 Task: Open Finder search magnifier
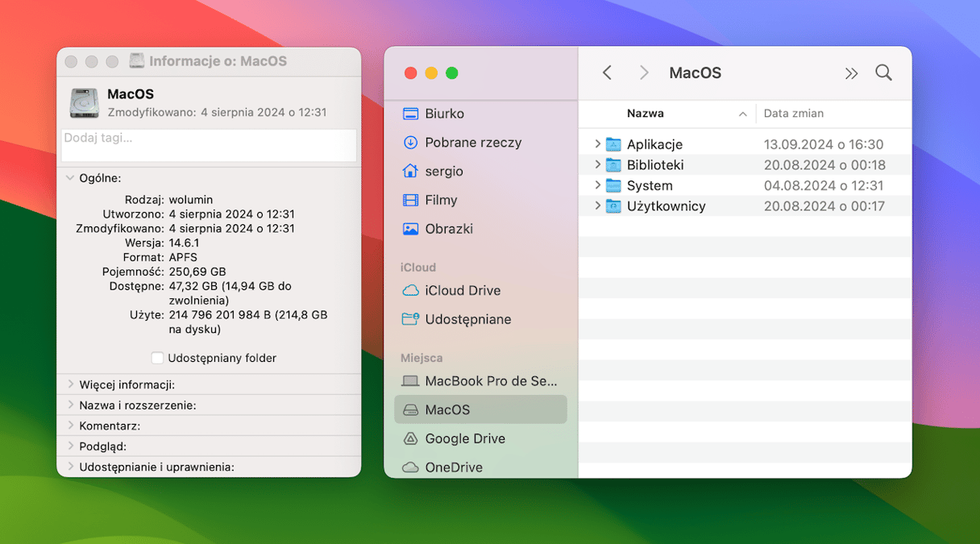(x=883, y=73)
